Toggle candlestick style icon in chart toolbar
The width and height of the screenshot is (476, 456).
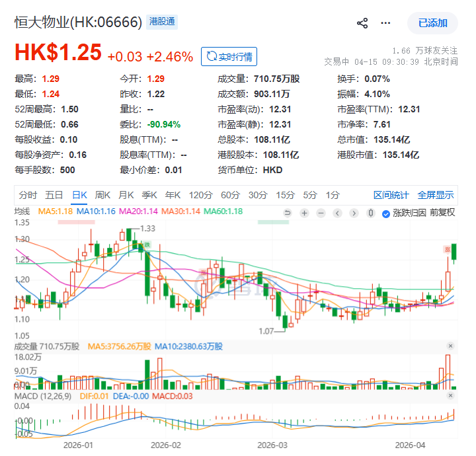(370, 213)
